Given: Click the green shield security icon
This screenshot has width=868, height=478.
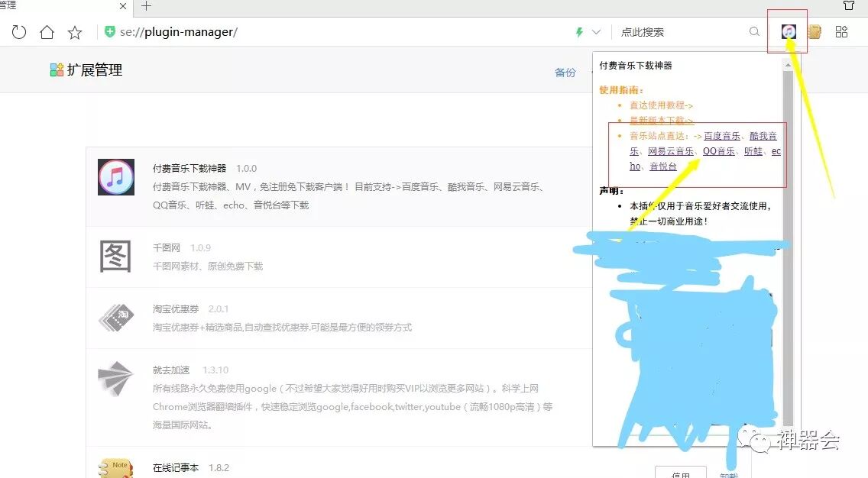Looking at the screenshot, I should tap(109, 31).
